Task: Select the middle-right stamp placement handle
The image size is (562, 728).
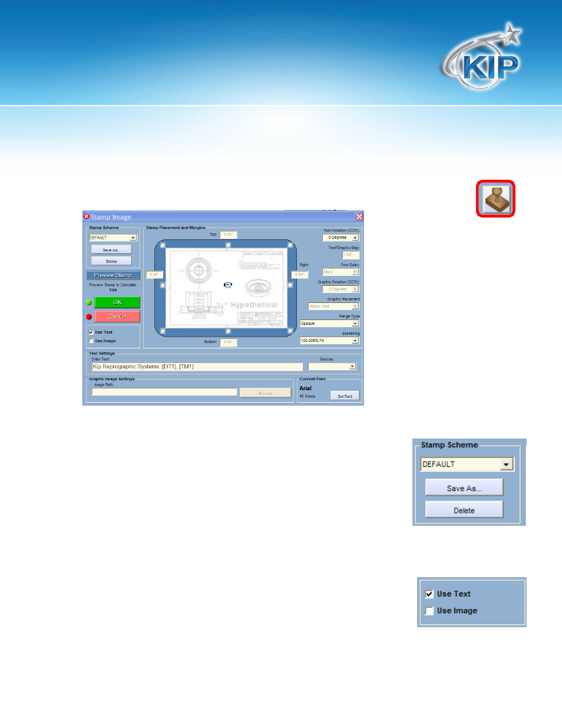Action: click(x=290, y=285)
